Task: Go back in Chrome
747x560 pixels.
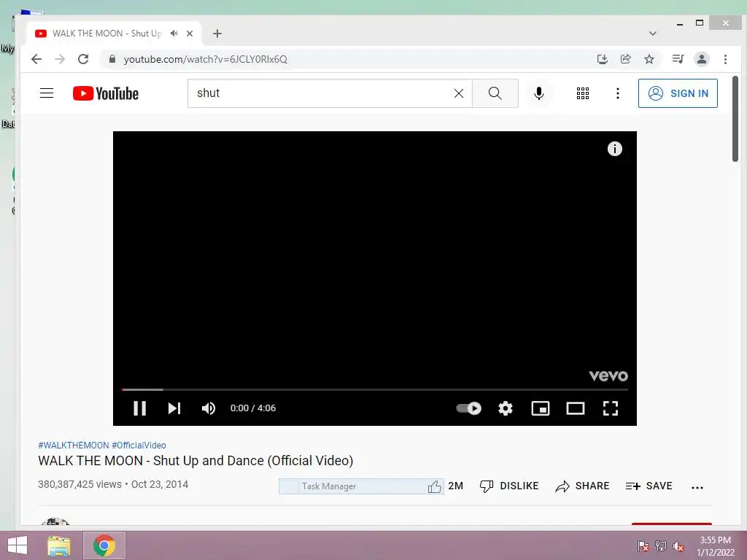Action: click(x=36, y=59)
